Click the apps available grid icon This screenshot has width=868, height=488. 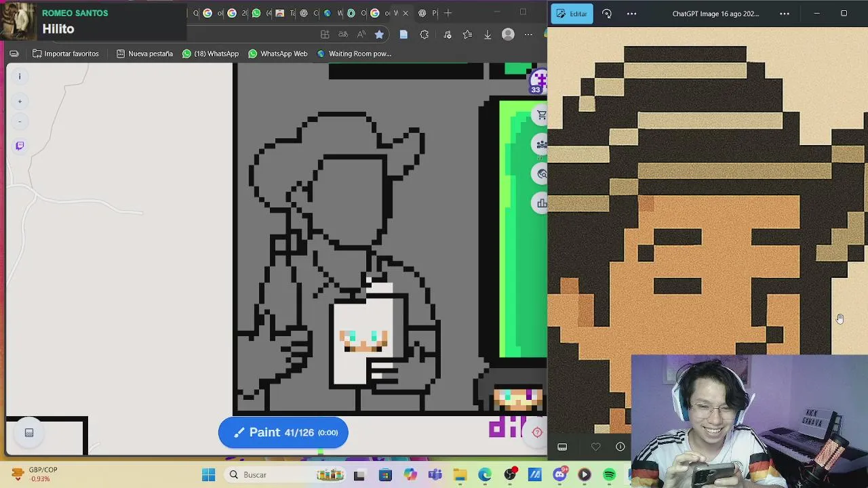click(325, 35)
